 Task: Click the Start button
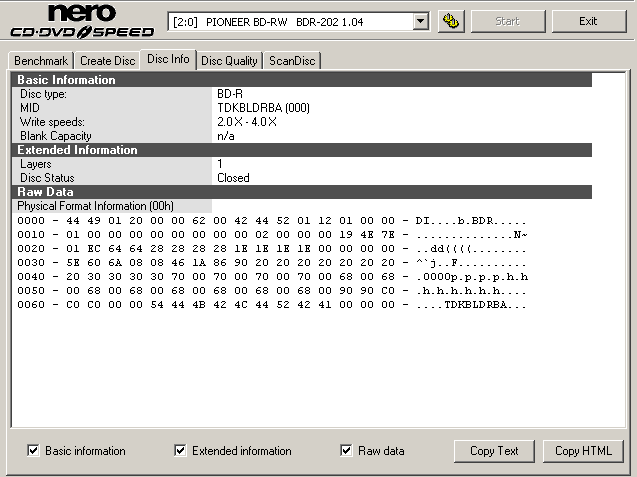(507, 21)
